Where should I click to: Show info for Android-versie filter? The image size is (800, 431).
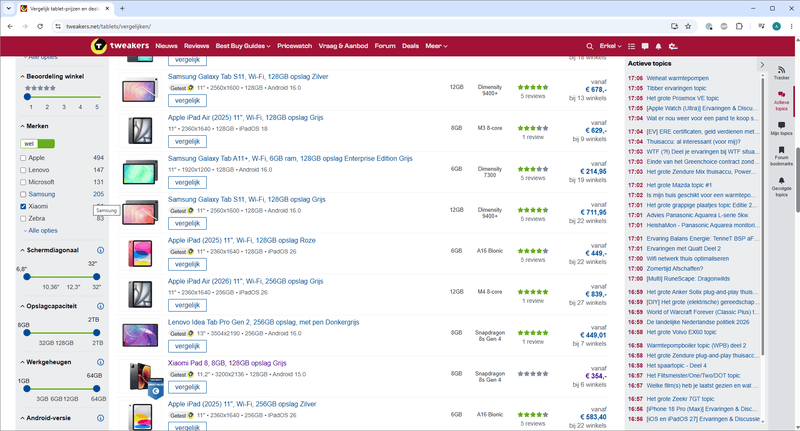coord(101,418)
